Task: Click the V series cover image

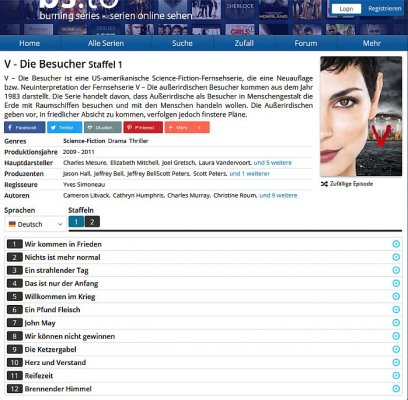Action: 361,116
